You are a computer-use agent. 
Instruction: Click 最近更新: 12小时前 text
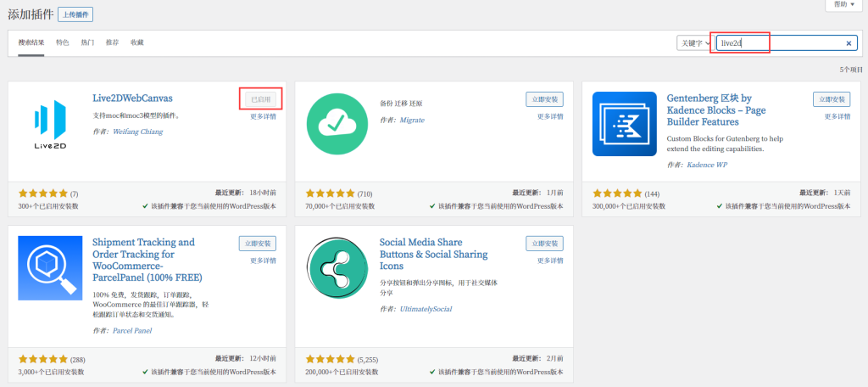click(x=246, y=358)
